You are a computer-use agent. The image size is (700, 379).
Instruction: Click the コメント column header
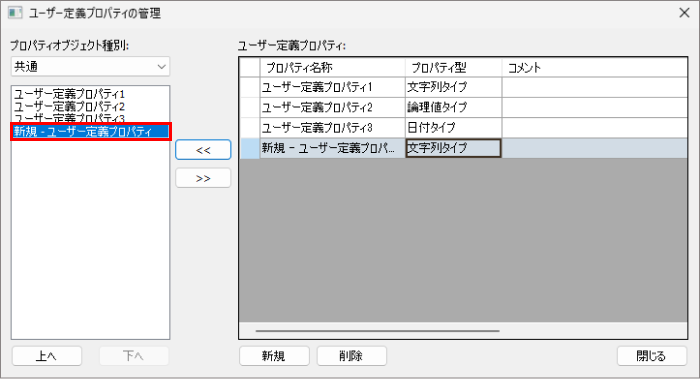595,67
